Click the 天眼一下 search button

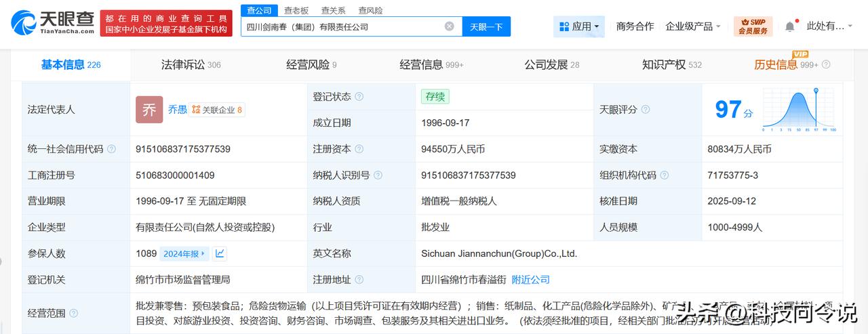(486, 26)
